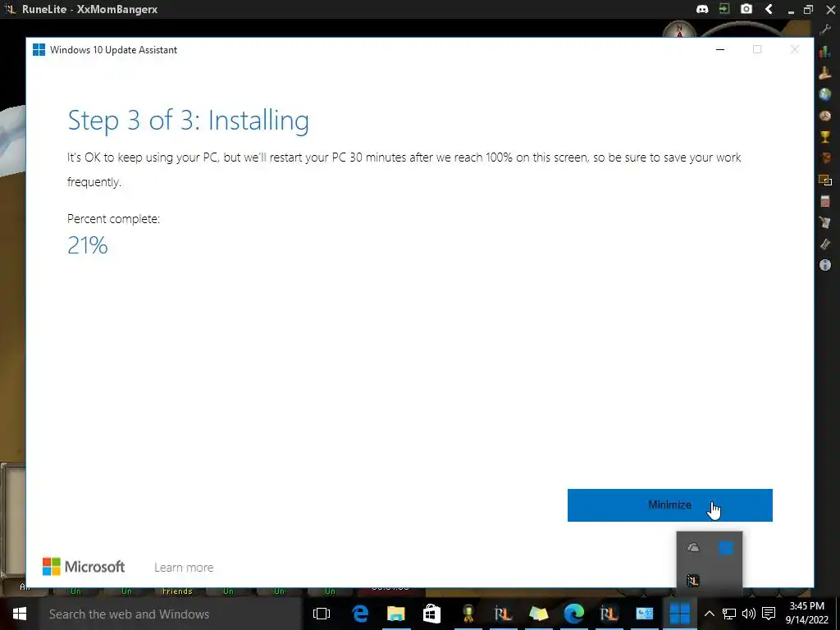Open the new Chromium Edge taskbar icon

click(573, 614)
